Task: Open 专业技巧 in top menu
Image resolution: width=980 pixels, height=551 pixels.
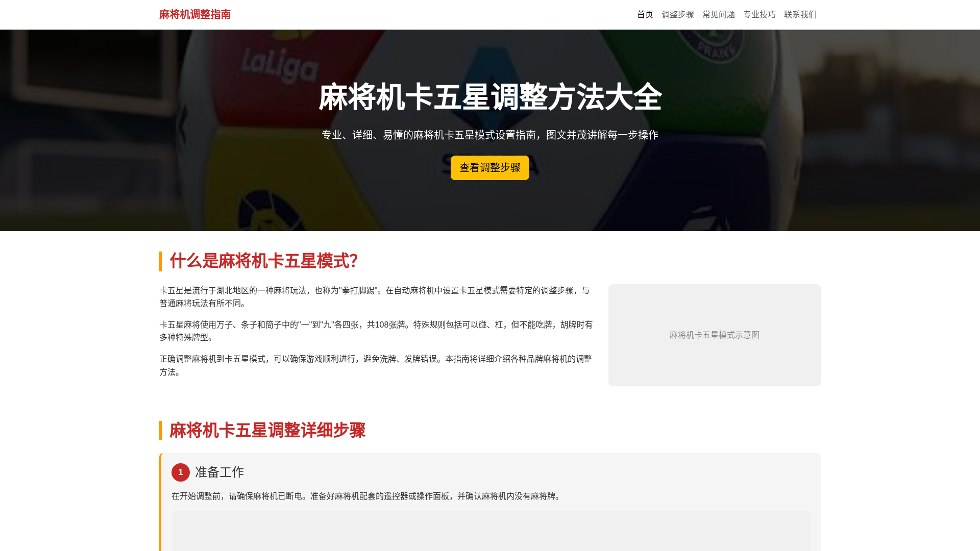Action: (759, 14)
